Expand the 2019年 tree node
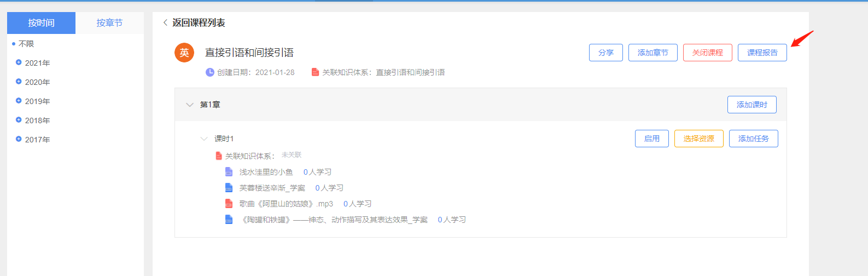This screenshot has height=276, width=868. (19, 101)
